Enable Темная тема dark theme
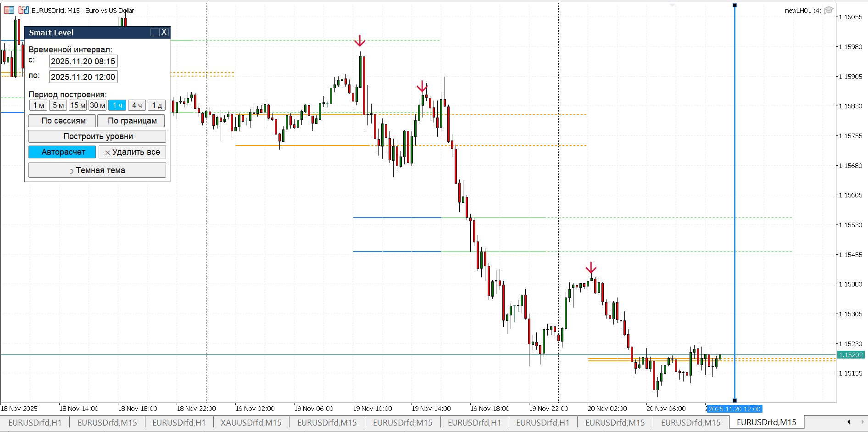Viewport: 868px width, 432px height. coord(97,170)
